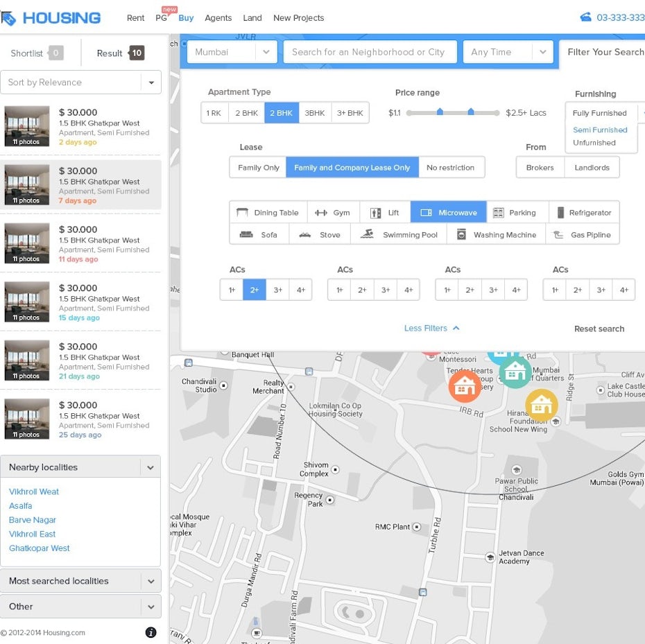Open the Rent menu item
Screen dimensions: 645x644
pyautogui.click(x=135, y=18)
